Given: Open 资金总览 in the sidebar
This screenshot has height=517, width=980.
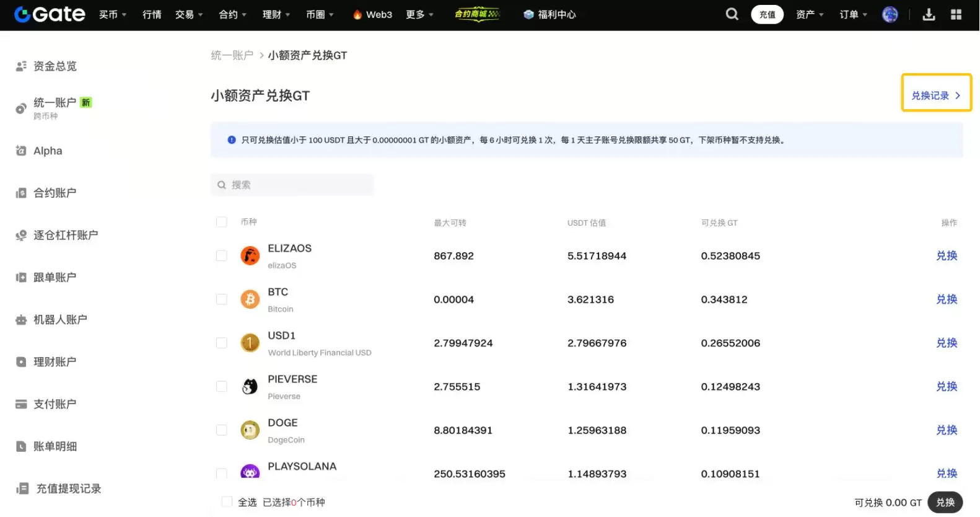Looking at the screenshot, I should coord(55,66).
